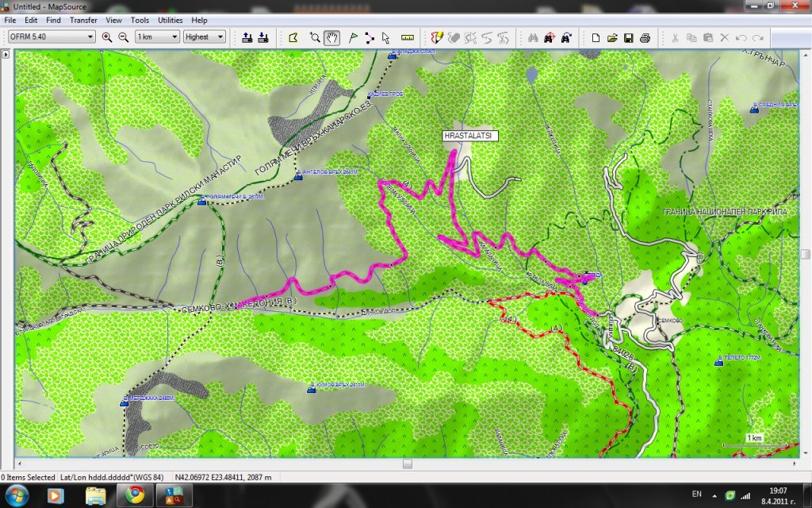Create a new document with New icon
The image size is (812, 508).
[596, 37]
